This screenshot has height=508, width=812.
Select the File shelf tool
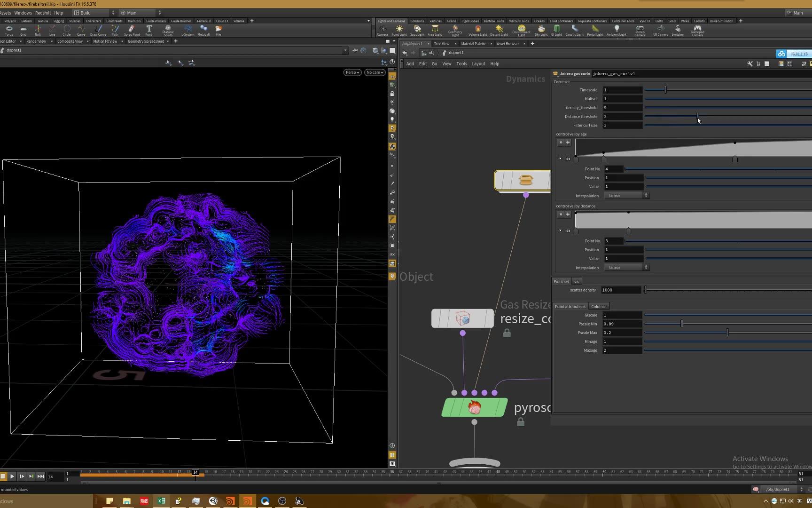click(219, 31)
